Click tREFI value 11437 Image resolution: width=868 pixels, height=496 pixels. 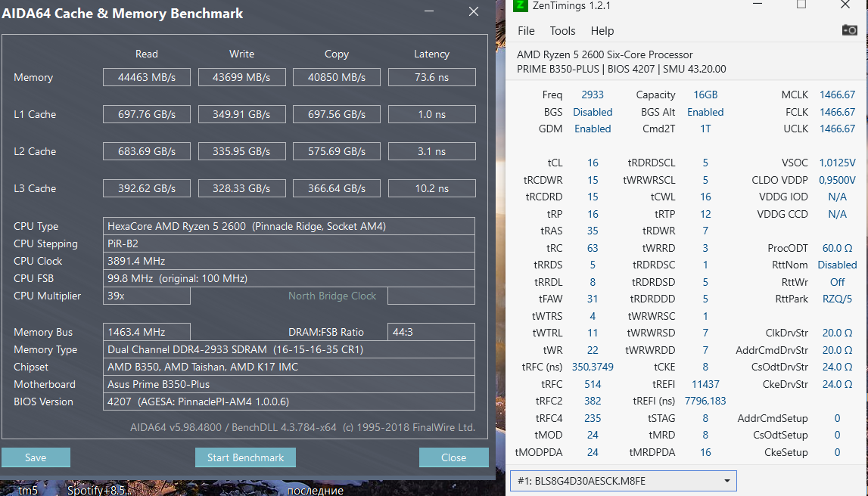[705, 384]
